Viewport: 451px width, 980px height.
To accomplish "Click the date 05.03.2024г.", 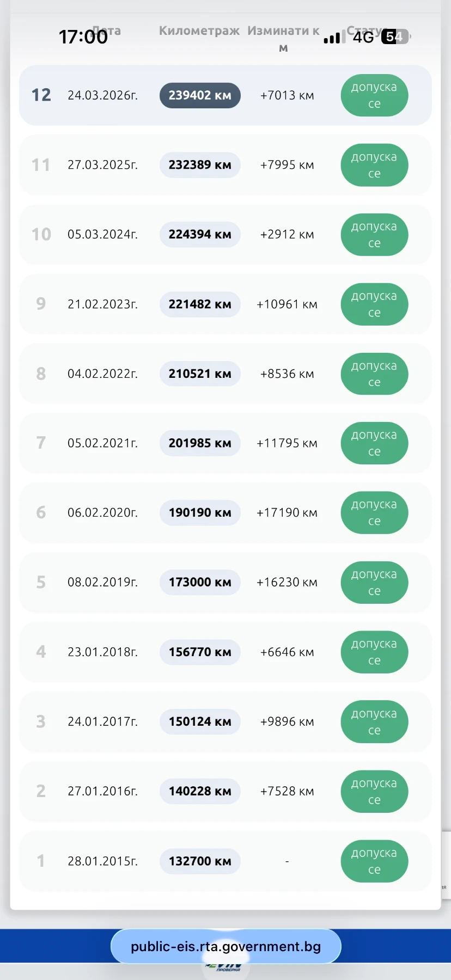I will tap(102, 235).
